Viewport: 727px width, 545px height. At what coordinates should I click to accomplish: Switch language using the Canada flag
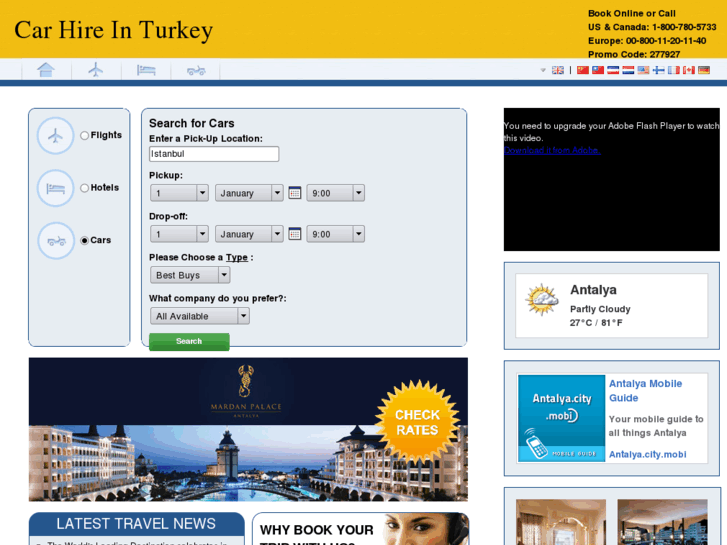point(689,70)
